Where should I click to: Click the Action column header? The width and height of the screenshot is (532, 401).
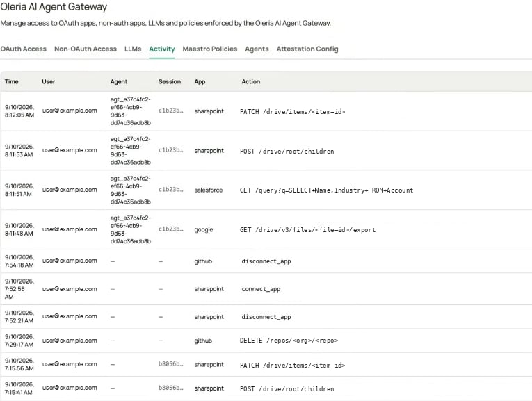251,81
